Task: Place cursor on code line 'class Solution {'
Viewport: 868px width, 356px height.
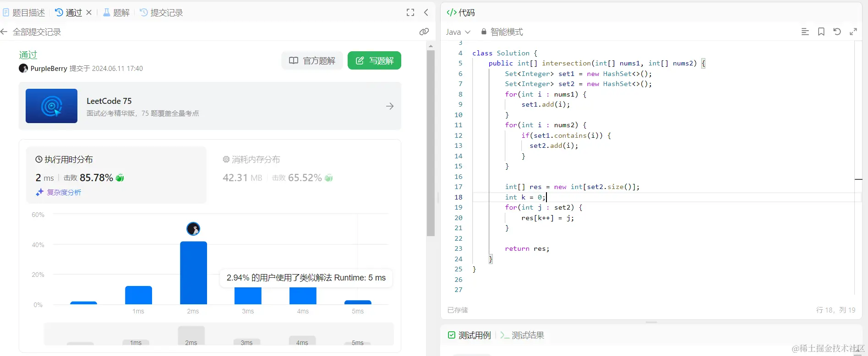Action: pyautogui.click(x=505, y=53)
